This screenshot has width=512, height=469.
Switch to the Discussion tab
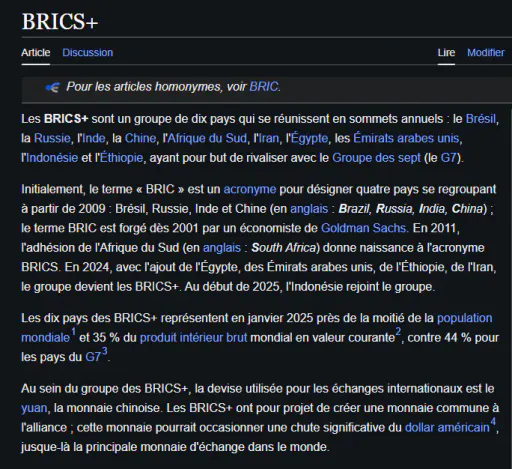[88, 53]
